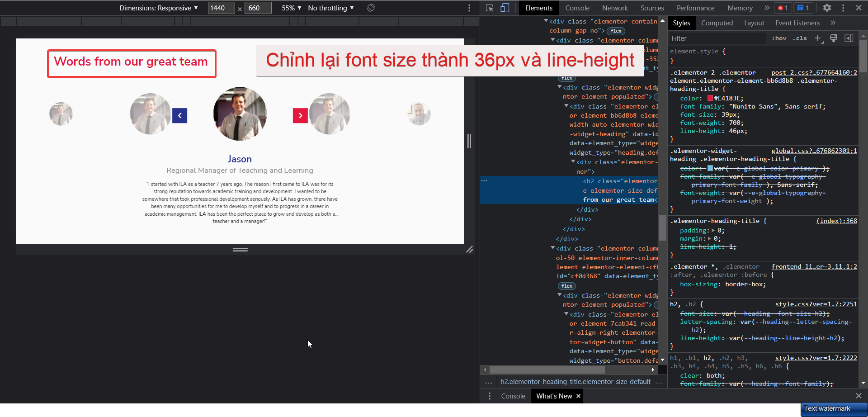Open the Dimensions: Responsive dropdown
This screenshot has height=417, width=868.
pos(159,8)
